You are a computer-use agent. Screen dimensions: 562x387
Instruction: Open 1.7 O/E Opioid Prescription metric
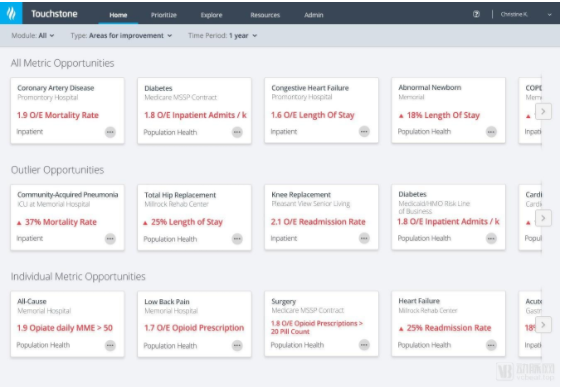click(194, 328)
